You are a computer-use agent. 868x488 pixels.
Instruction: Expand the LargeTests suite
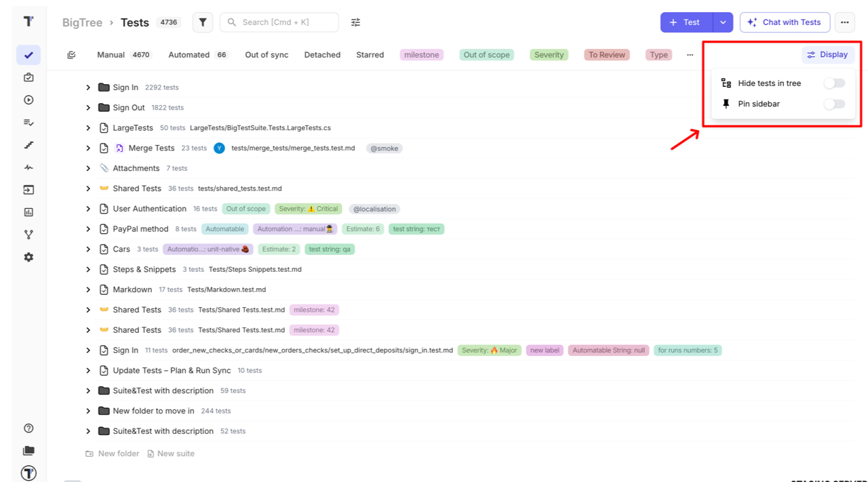click(88, 128)
